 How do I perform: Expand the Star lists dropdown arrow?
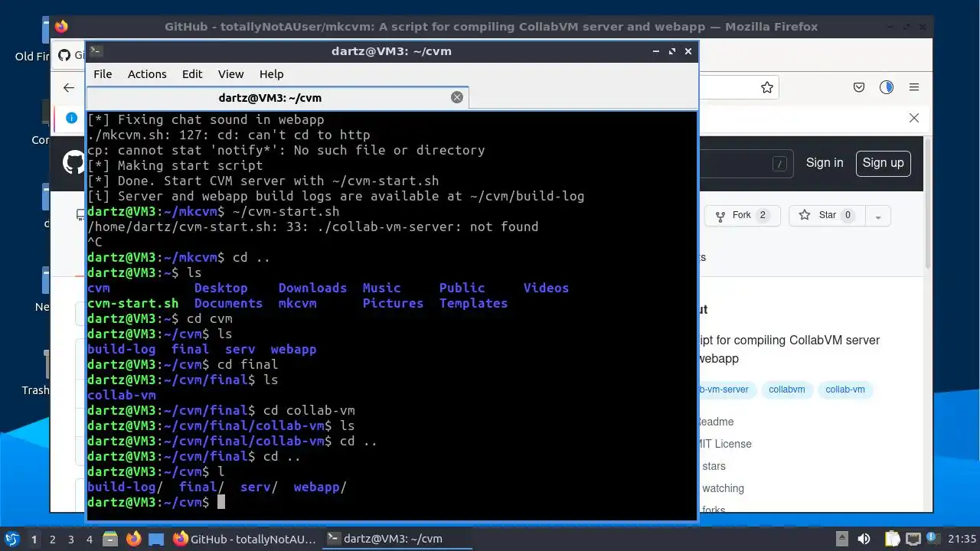pos(878,216)
